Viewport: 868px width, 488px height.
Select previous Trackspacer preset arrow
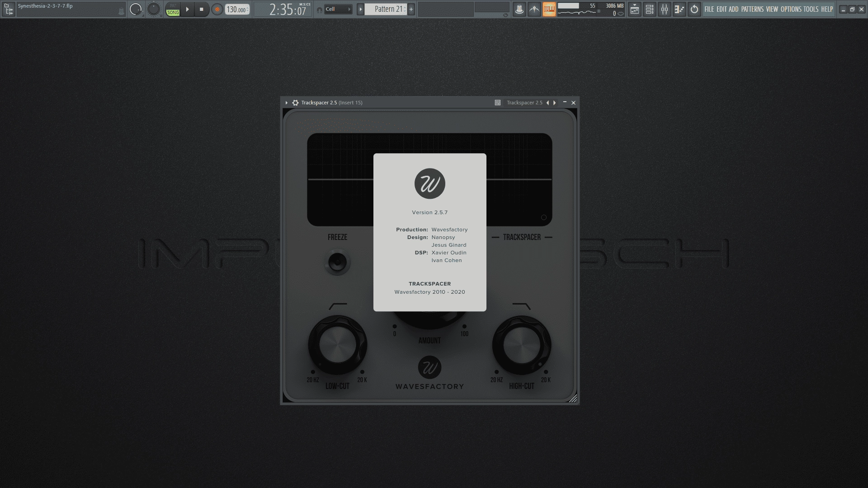click(x=547, y=103)
